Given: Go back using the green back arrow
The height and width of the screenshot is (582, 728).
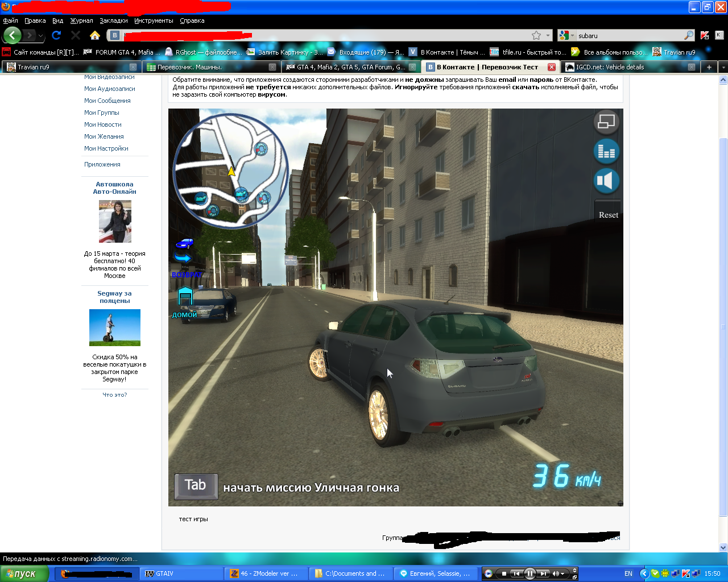Looking at the screenshot, I should 12,35.
